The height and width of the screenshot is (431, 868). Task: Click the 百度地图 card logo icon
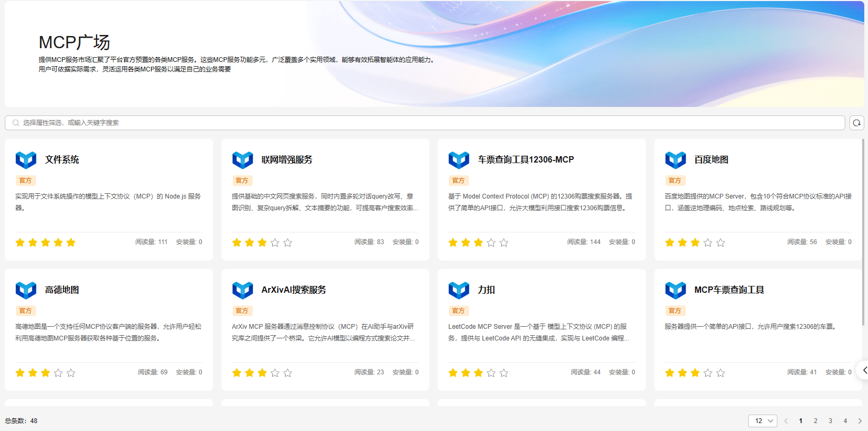[x=676, y=159]
